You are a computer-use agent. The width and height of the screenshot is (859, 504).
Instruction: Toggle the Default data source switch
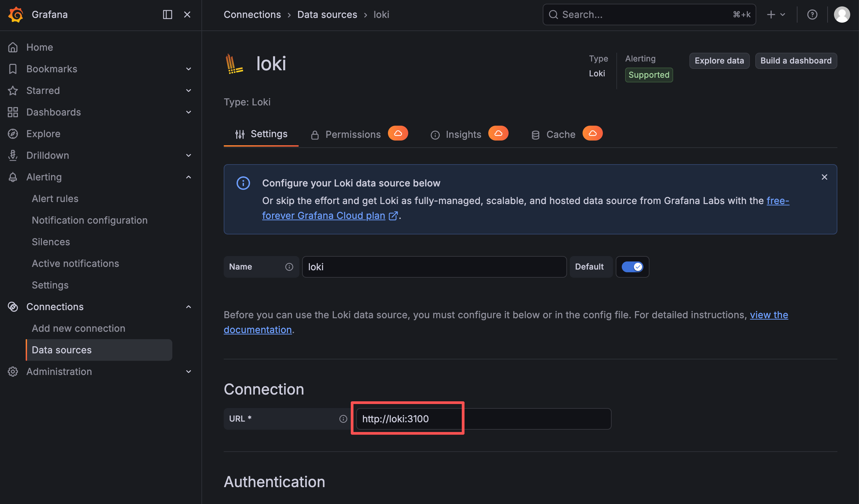point(632,267)
